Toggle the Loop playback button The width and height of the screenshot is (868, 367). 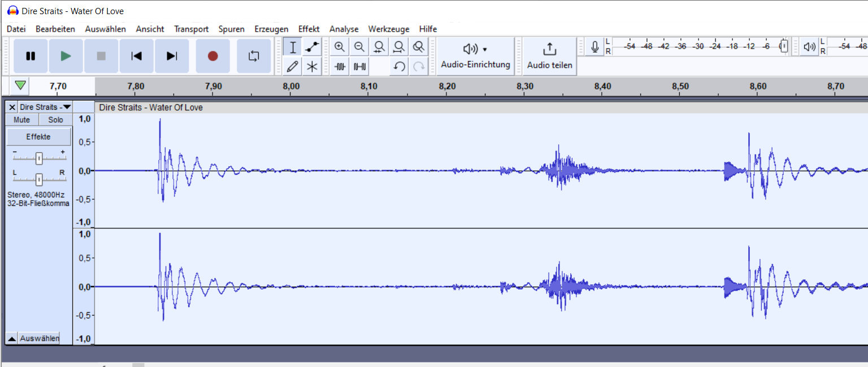coord(254,56)
